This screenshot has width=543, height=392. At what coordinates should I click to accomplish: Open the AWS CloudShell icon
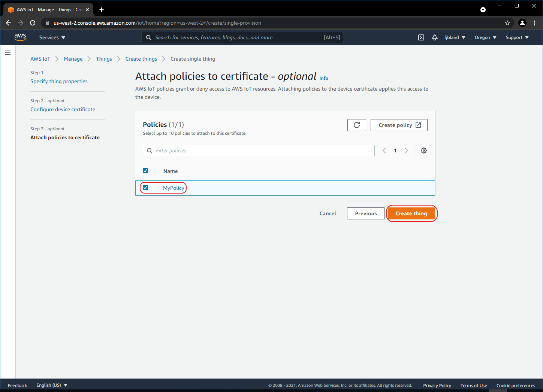421,37
